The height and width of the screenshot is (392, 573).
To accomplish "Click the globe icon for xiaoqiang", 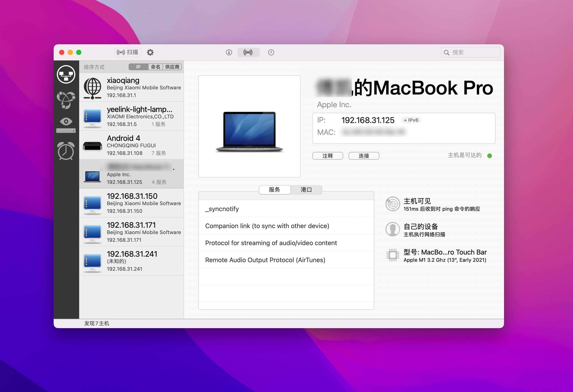I will point(92,88).
